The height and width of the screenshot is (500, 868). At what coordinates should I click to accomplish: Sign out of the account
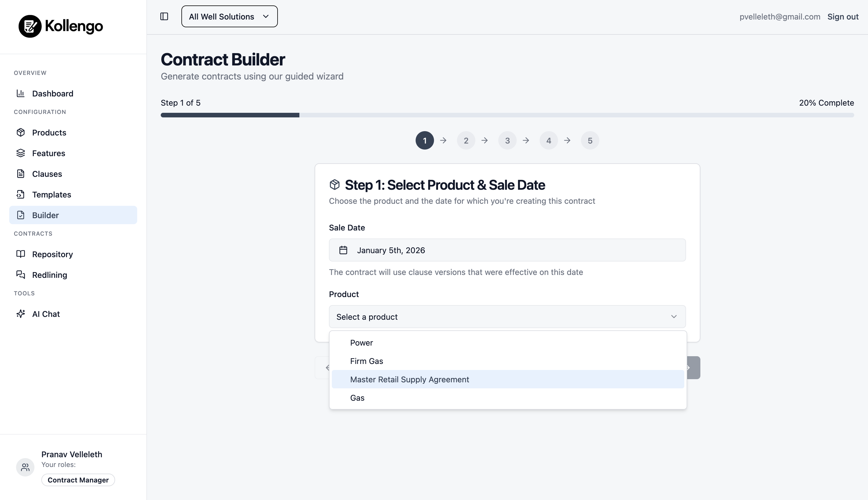(842, 16)
